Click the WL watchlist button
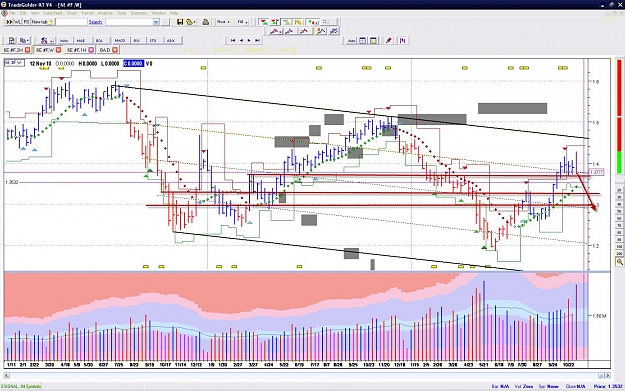The height and width of the screenshot is (391, 625). click(18, 22)
